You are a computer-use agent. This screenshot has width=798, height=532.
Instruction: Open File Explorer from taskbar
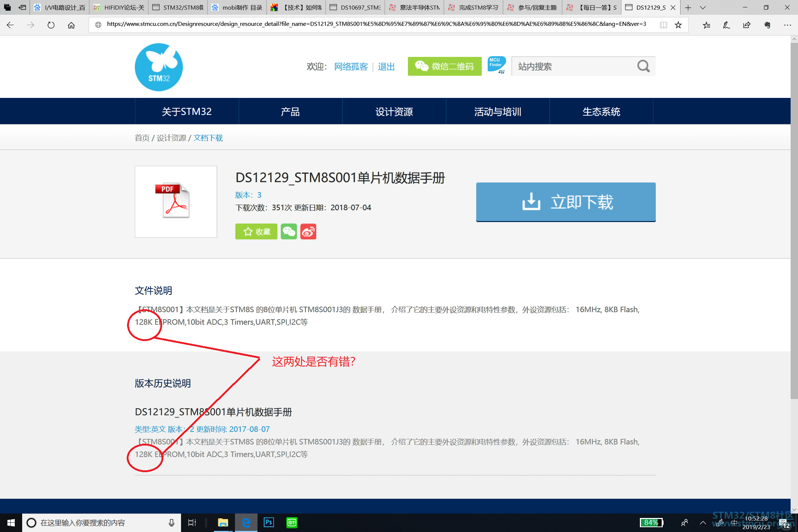point(223,523)
